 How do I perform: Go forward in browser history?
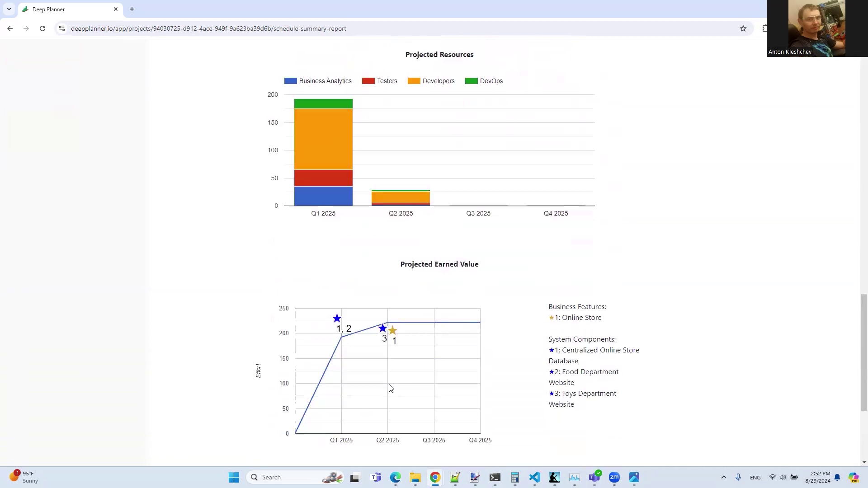pos(26,28)
